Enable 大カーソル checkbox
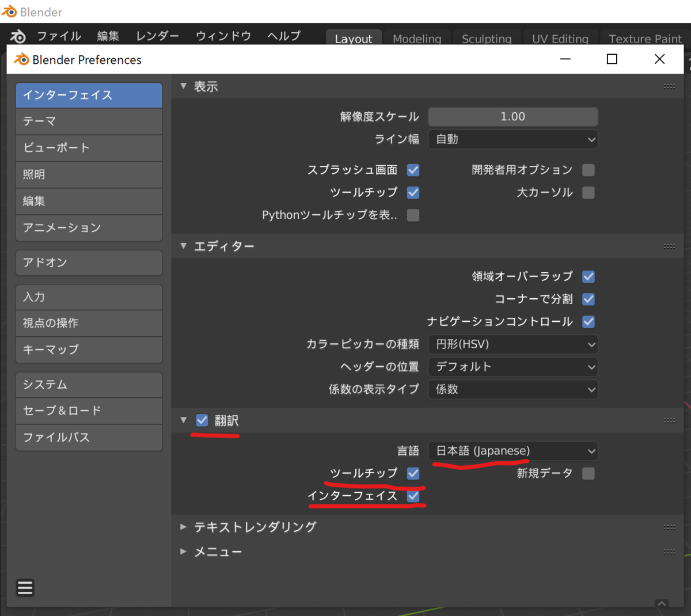This screenshot has height=616, width=691. pyautogui.click(x=589, y=193)
